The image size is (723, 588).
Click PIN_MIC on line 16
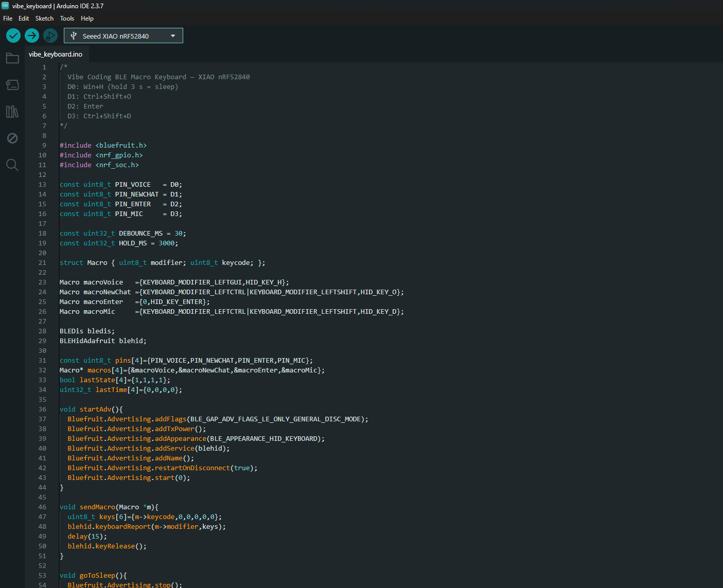[129, 214]
